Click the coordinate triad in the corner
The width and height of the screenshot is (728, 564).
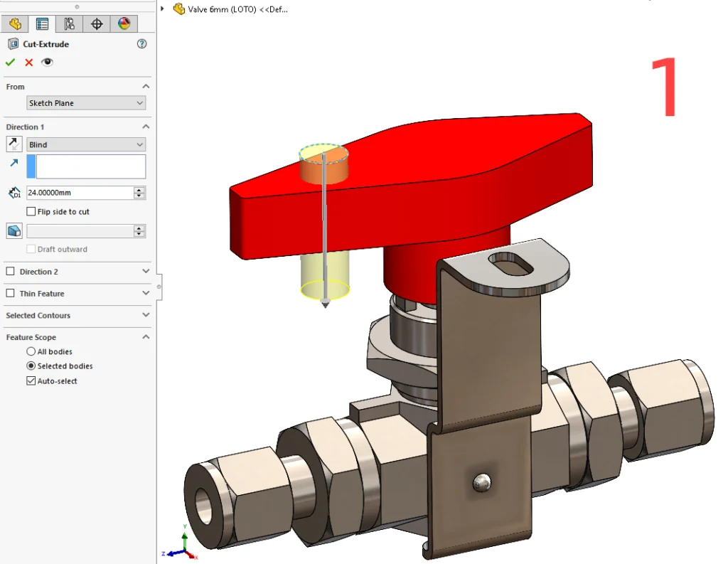pos(181,543)
